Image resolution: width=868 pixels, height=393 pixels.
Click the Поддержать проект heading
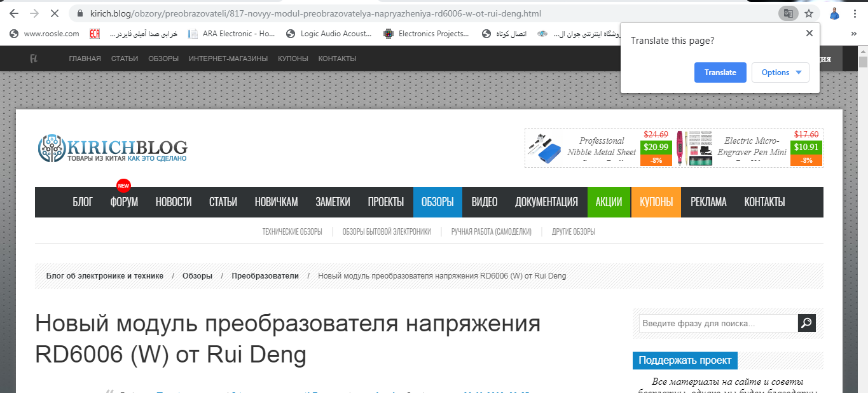coord(685,361)
